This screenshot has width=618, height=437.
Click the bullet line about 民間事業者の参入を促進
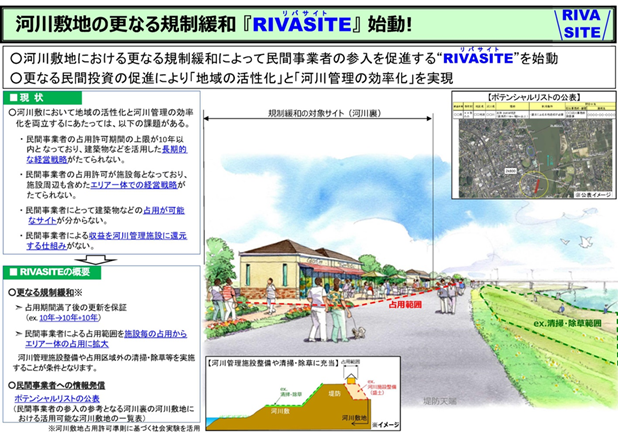tap(284, 58)
